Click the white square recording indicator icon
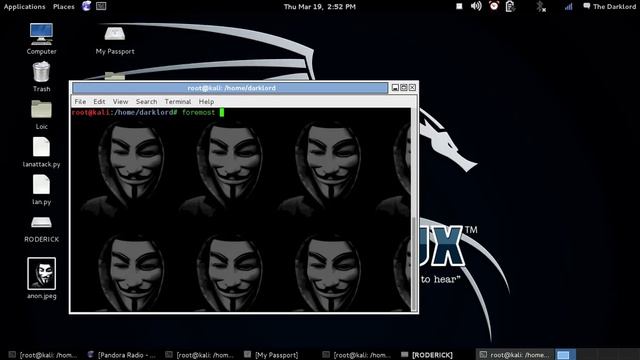This screenshot has height=360, width=640. point(459,6)
